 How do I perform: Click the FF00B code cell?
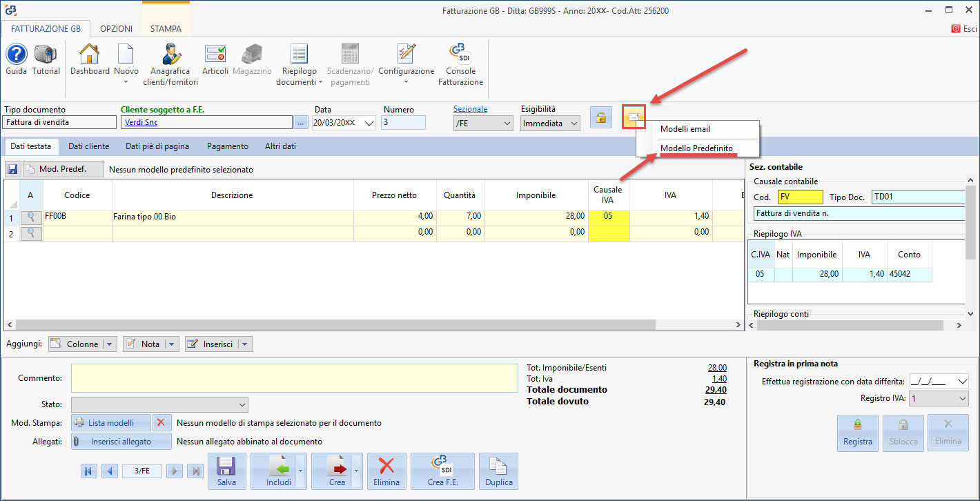pyautogui.click(x=77, y=217)
